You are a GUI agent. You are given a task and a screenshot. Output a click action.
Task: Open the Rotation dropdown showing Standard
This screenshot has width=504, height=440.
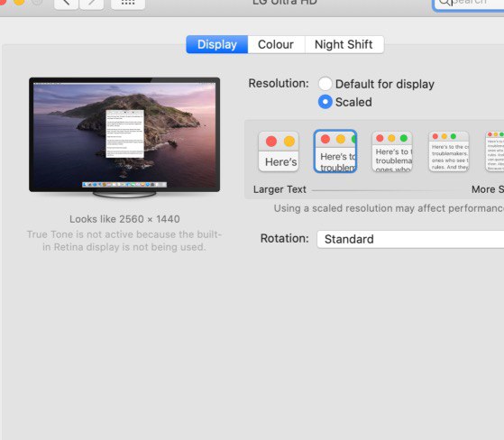410,239
